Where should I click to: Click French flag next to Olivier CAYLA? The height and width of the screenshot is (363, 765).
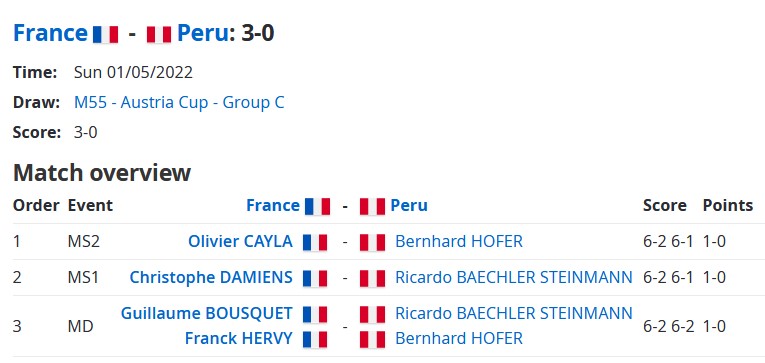[x=315, y=242]
